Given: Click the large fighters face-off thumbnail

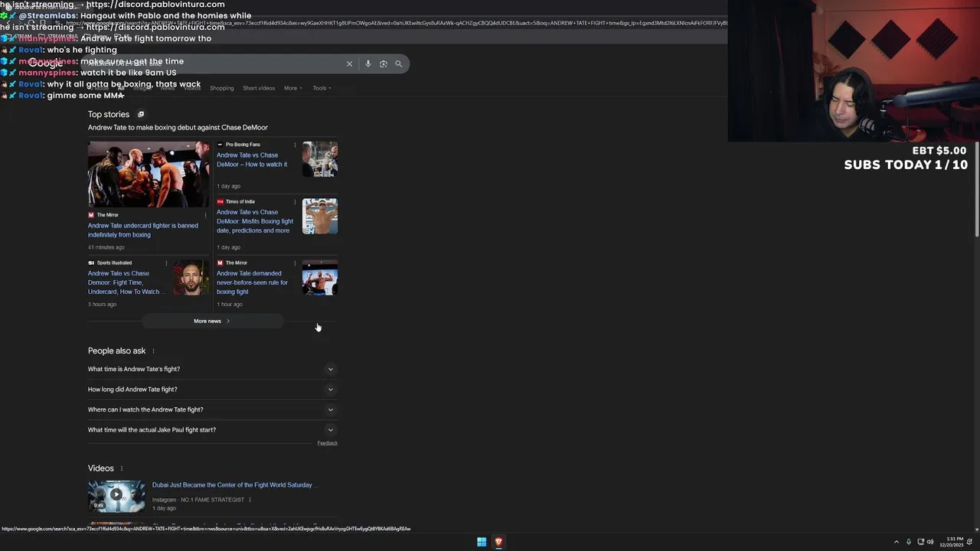Looking at the screenshot, I should coord(149,174).
